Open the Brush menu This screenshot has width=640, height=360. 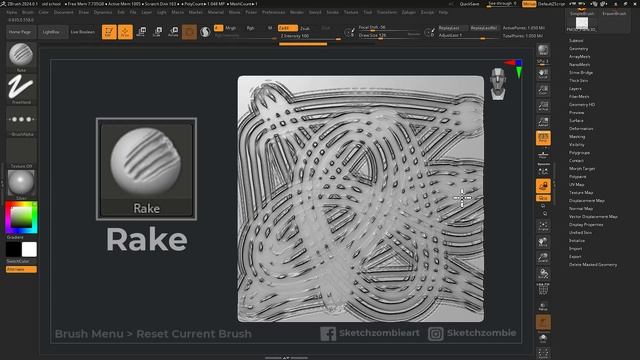click(28, 12)
